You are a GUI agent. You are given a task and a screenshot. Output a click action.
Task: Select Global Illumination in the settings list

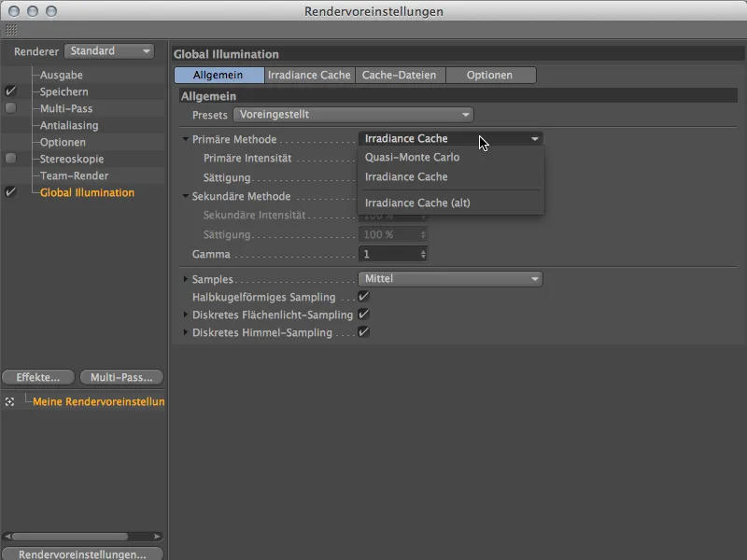click(87, 192)
